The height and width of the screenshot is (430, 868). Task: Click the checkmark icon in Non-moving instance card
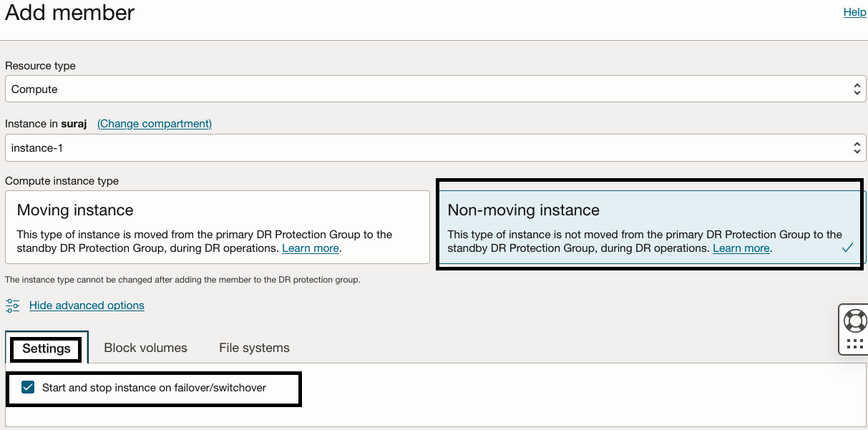click(x=847, y=248)
